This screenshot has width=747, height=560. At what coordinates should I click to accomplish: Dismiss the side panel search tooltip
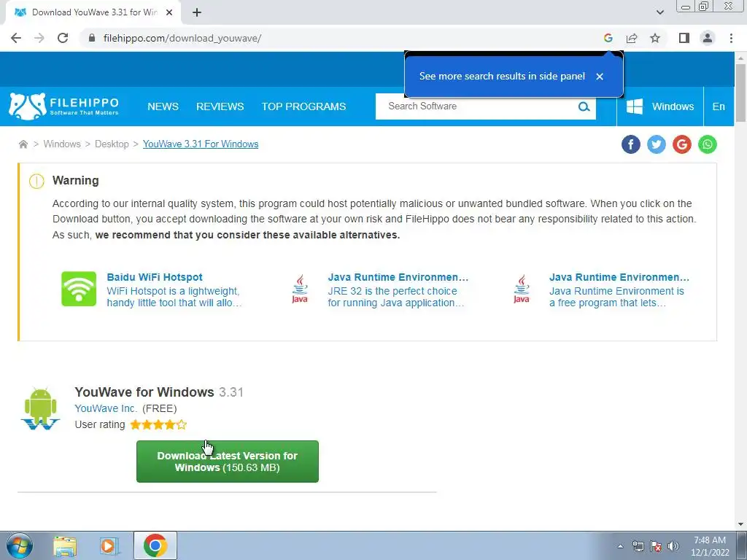pos(600,76)
